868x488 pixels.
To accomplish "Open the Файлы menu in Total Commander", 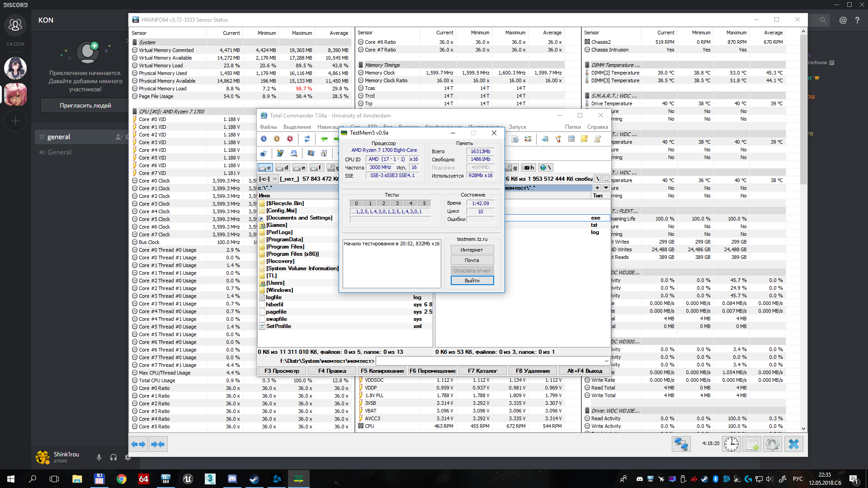I will point(269,127).
